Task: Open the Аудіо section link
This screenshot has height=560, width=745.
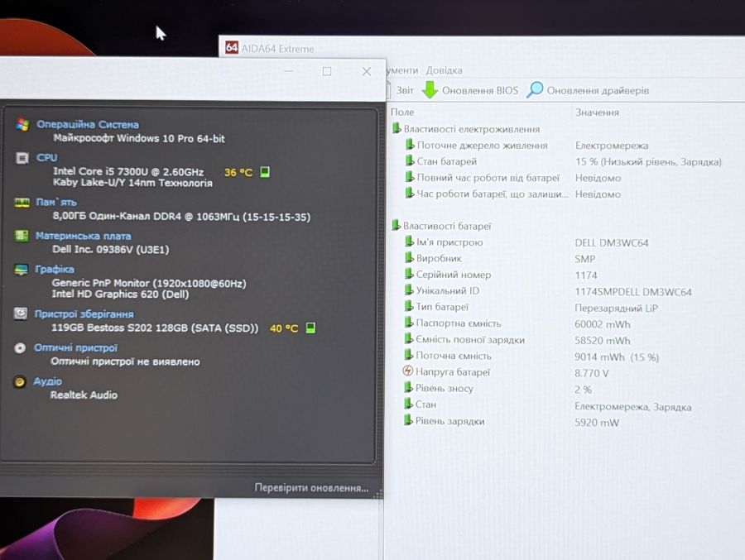Action: click(47, 381)
